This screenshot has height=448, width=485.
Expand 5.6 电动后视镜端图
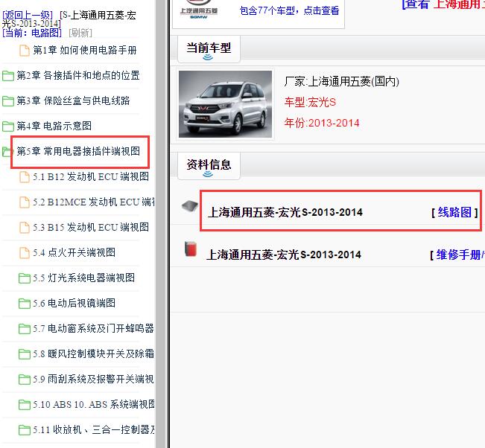click(75, 304)
